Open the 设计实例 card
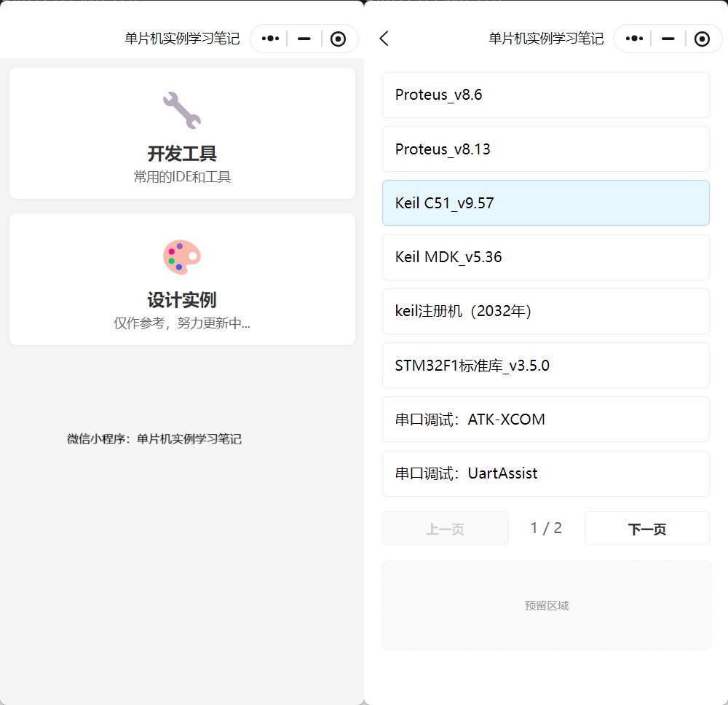This screenshot has height=705, width=728. tap(181, 280)
